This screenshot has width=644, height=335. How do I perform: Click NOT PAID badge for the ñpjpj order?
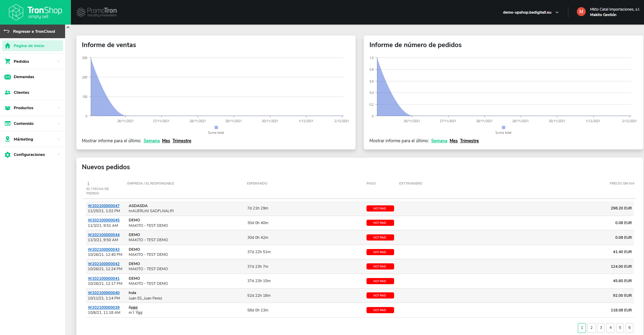click(x=380, y=310)
